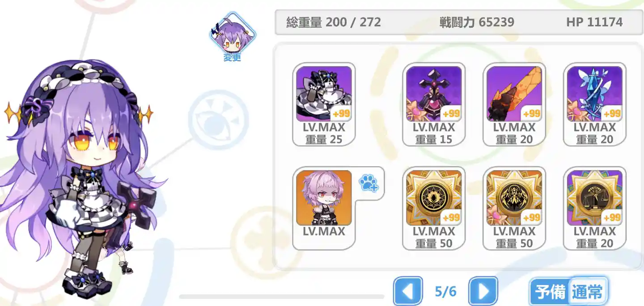The height and width of the screenshot is (306, 644).
Task: Select the pink-haired pet character slot
Action: (x=324, y=208)
